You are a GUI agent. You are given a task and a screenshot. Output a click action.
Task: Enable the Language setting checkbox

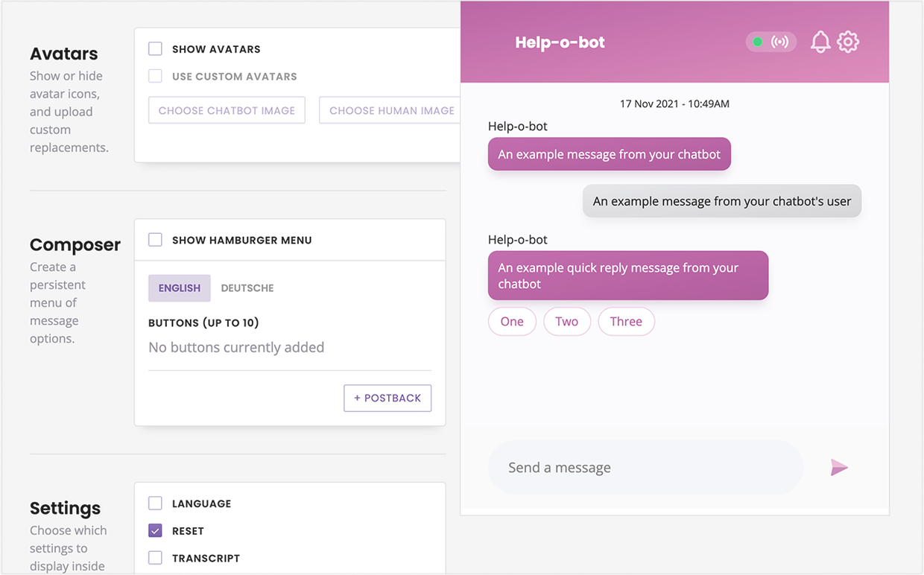point(155,503)
